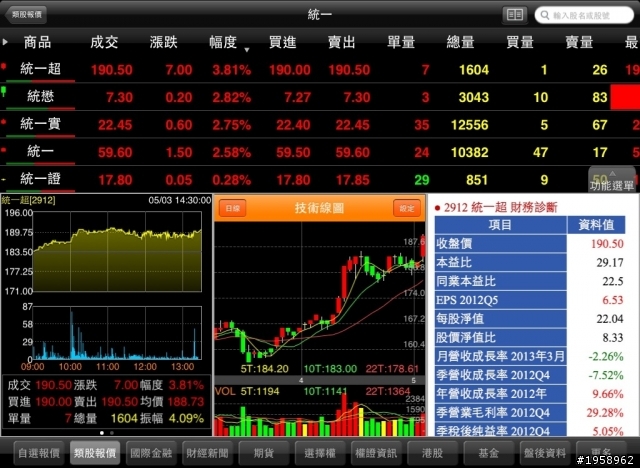The height and width of the screenshot is (468, 640).
Task: Tap the 均價 188.73 value
Action: (185, 402)
